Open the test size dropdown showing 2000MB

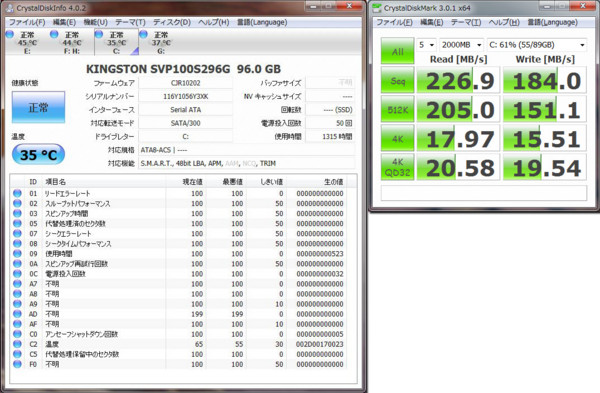click(461, 45)
